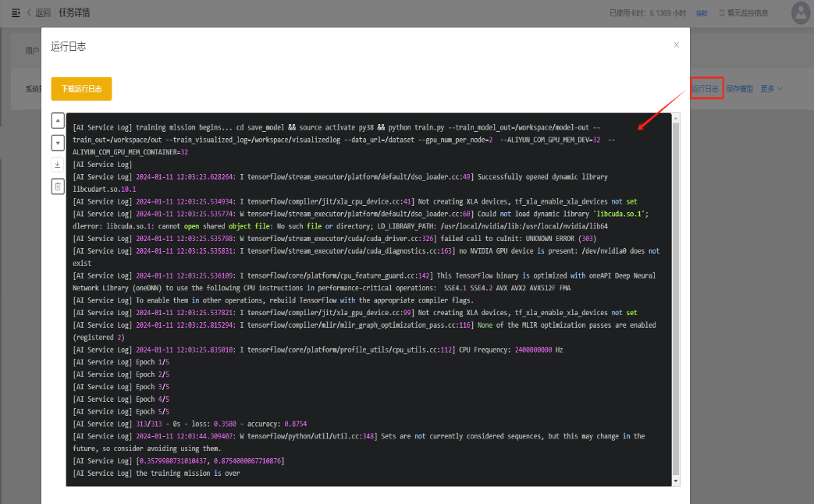Click the 下载运行日志 download button
The width and height of the screenshot is (814, 504).
pos(81,89)
